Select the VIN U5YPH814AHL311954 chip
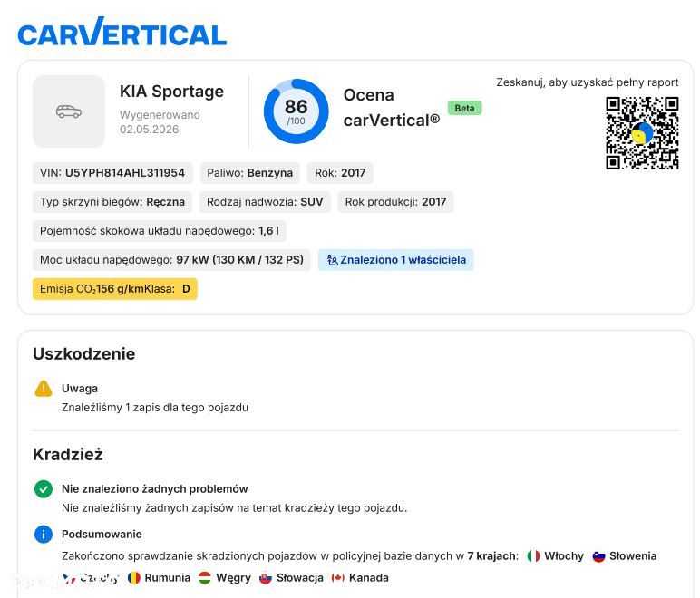 click(112, 173)
